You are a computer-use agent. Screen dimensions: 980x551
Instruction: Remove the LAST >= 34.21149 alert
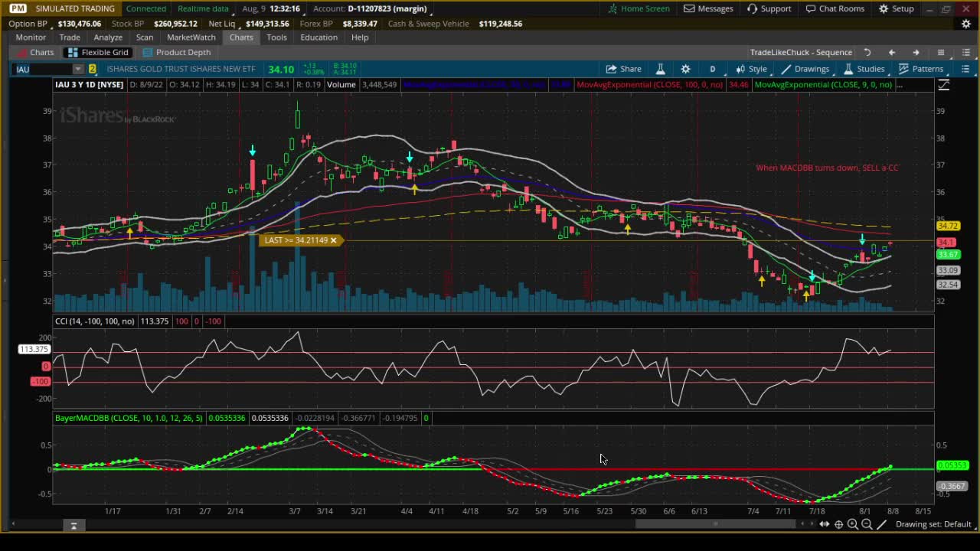(333, 240)
